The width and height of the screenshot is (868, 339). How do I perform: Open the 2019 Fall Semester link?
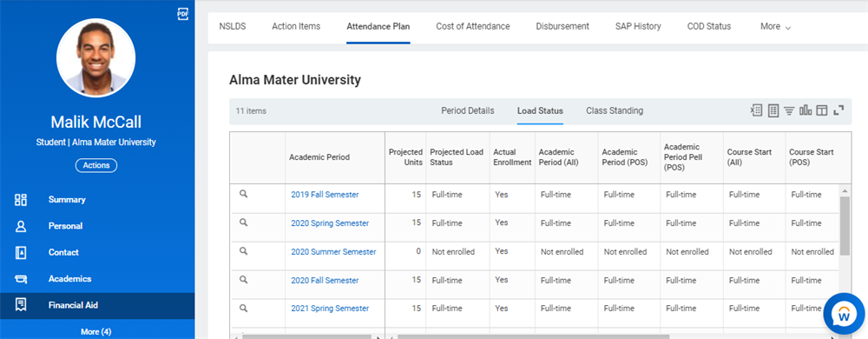[325, 195]
